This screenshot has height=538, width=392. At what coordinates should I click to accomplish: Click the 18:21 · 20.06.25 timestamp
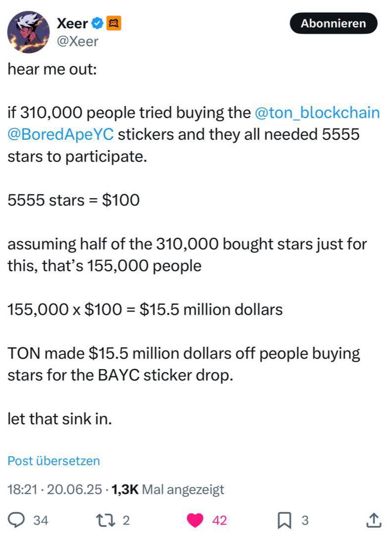pos(55,489)
